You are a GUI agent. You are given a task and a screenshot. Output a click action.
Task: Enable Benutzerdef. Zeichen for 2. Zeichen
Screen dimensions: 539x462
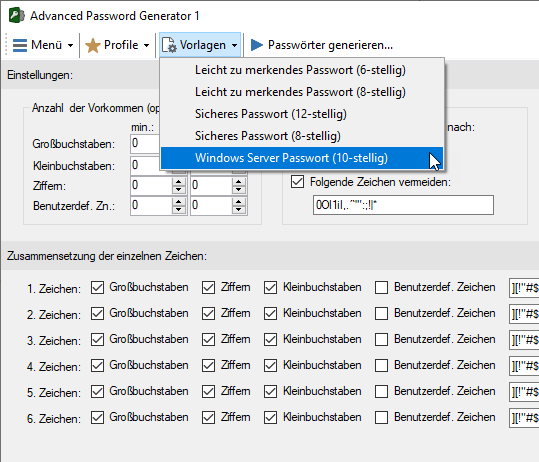pos(382,314)
